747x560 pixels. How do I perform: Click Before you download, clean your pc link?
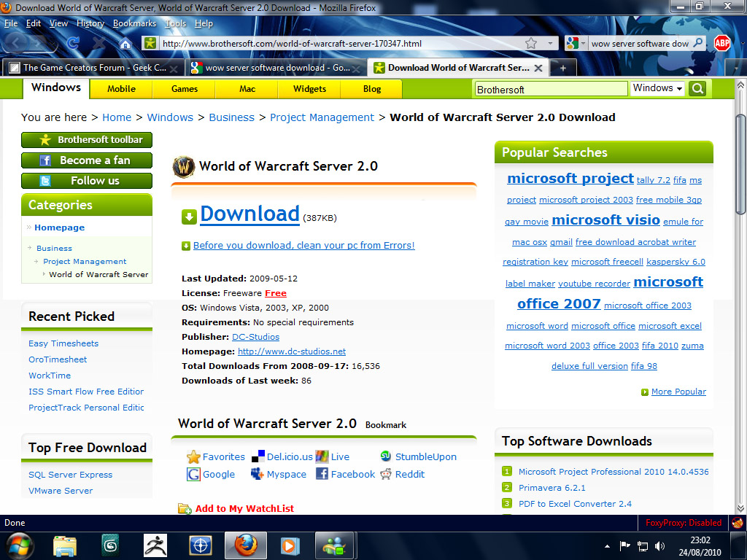[304, 245]
